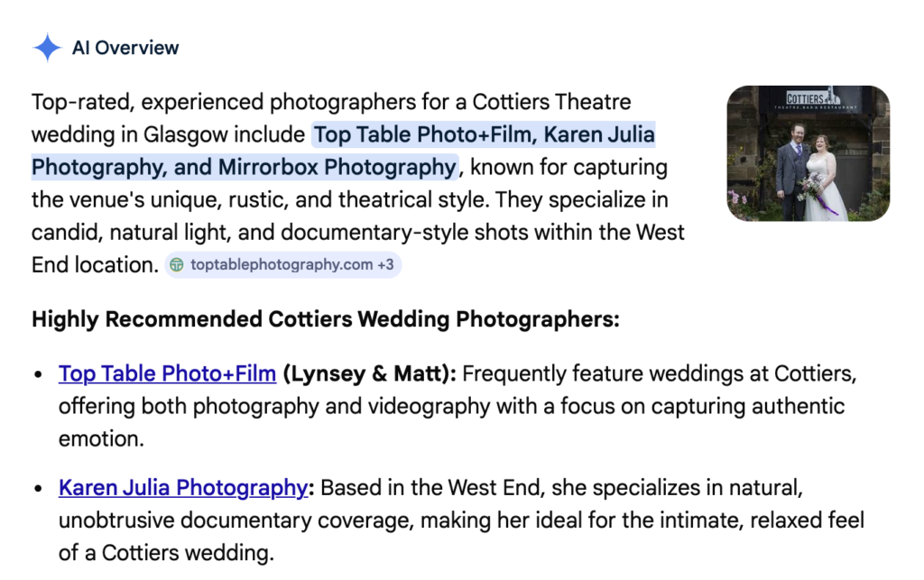924x580 pixels.
Task: Select the "AI Overview" heading label
Action: [125, 48]
